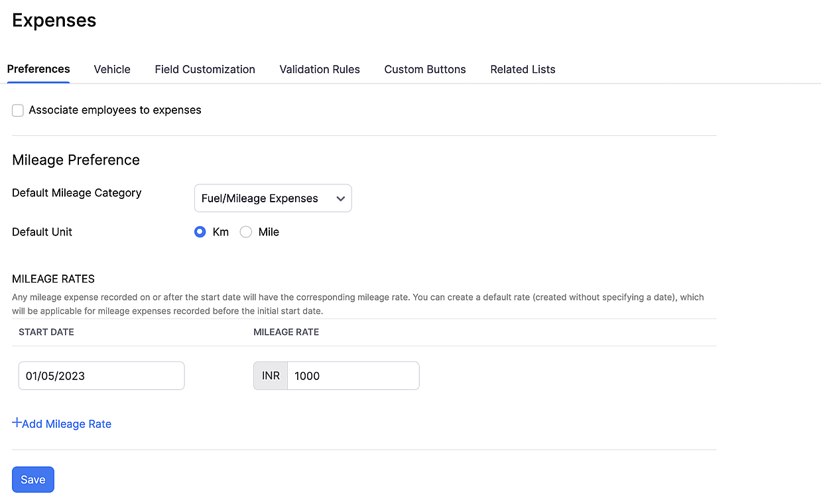Click the Preferences tab
821x504 pixels.
click(38, 69)
